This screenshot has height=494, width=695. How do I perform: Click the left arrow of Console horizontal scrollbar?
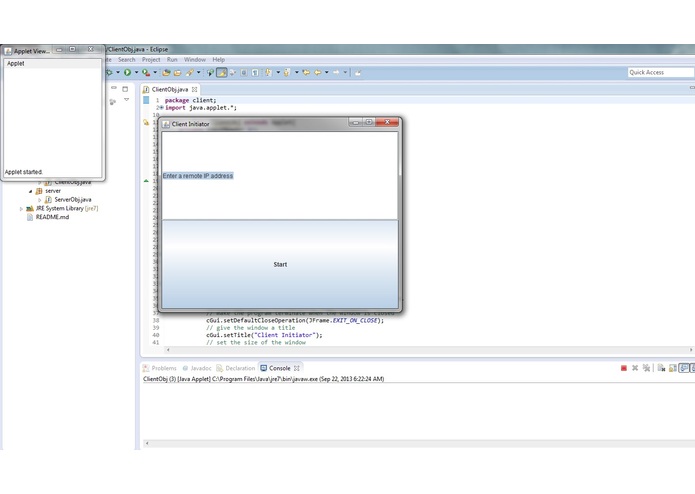pyautogui.click(x=147, y=443)
